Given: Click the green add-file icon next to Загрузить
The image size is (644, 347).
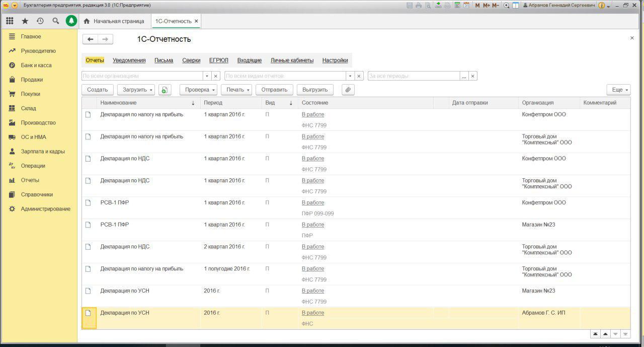Looking at the screenshot, I should 165,90.
